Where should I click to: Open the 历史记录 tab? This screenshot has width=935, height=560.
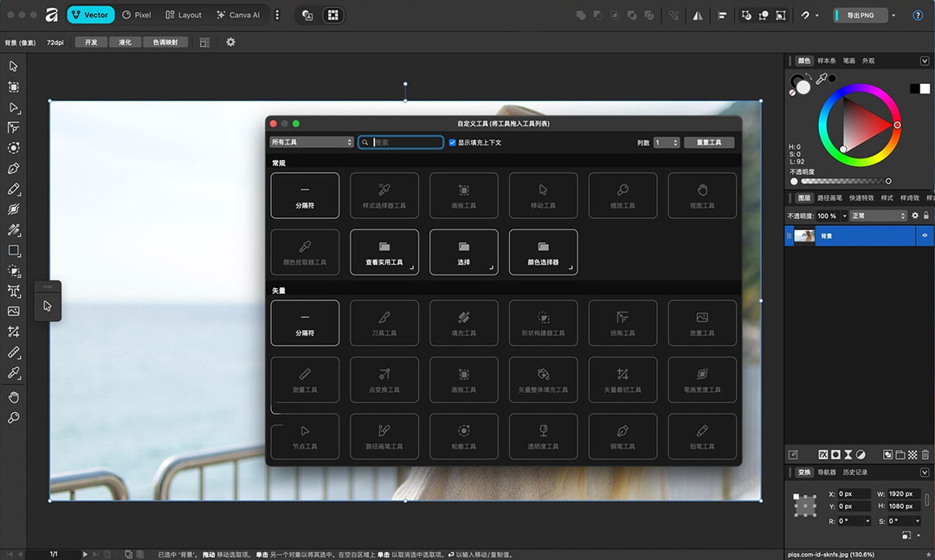pyautogui.click(x=855, y=473)
